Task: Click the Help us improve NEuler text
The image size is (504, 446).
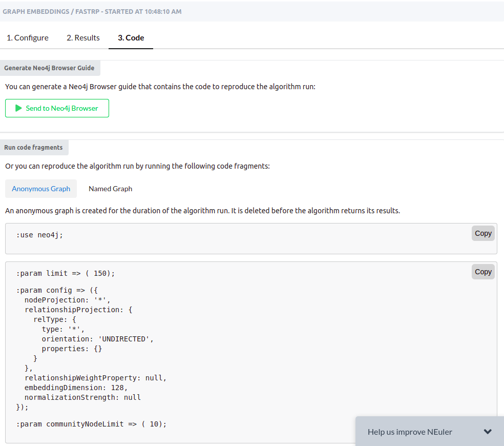Action: click(x=410, y=432)
